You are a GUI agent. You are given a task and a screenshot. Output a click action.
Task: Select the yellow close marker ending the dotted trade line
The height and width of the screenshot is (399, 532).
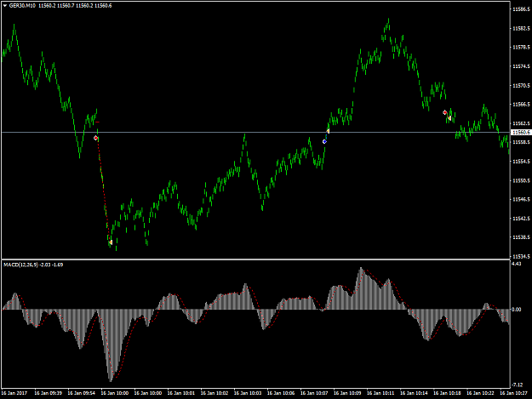click(111, 242)
